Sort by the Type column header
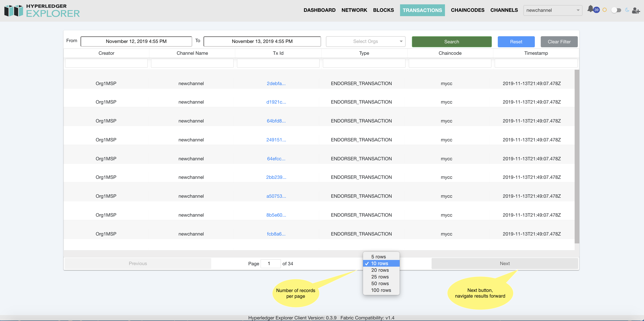 tap(364, 53)
